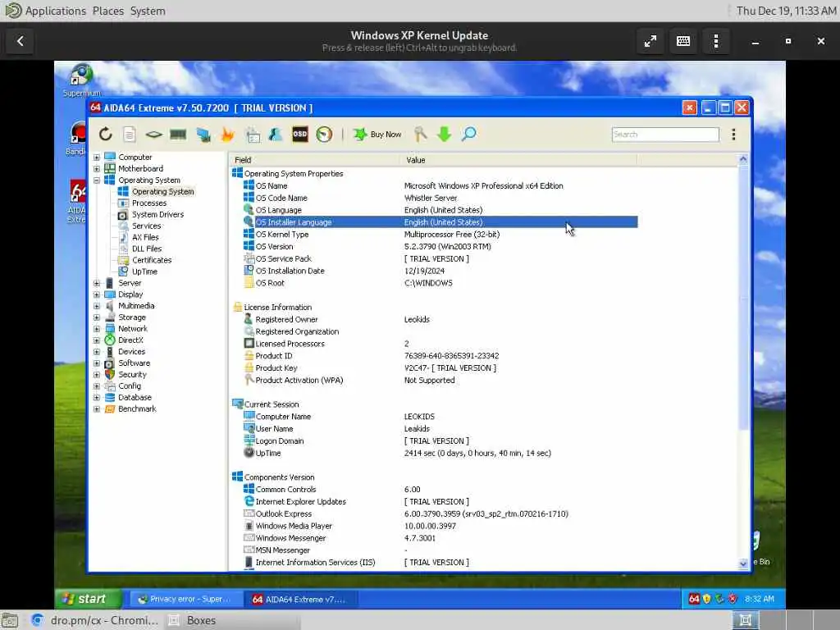The height and width of the screenshot is (630, 840).
Task: Click the green download arrow icon
Action: 444,134
